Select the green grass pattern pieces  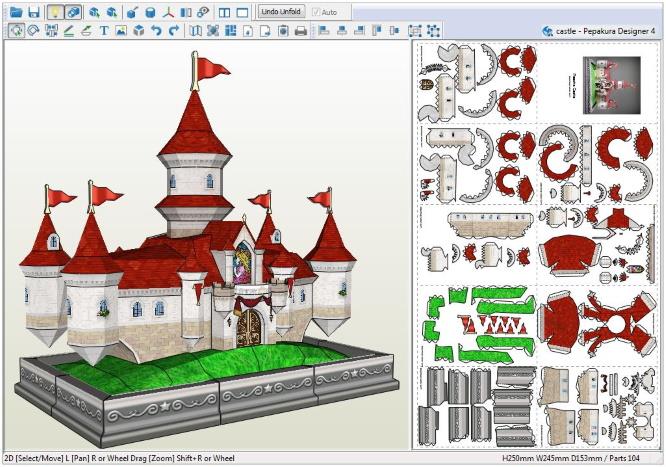pos(480,325)
